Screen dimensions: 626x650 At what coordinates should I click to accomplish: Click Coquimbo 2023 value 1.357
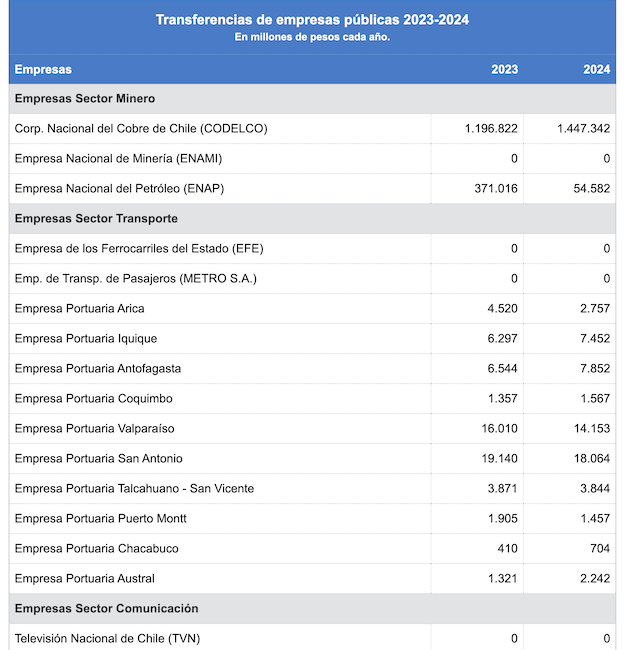point(502,399)
